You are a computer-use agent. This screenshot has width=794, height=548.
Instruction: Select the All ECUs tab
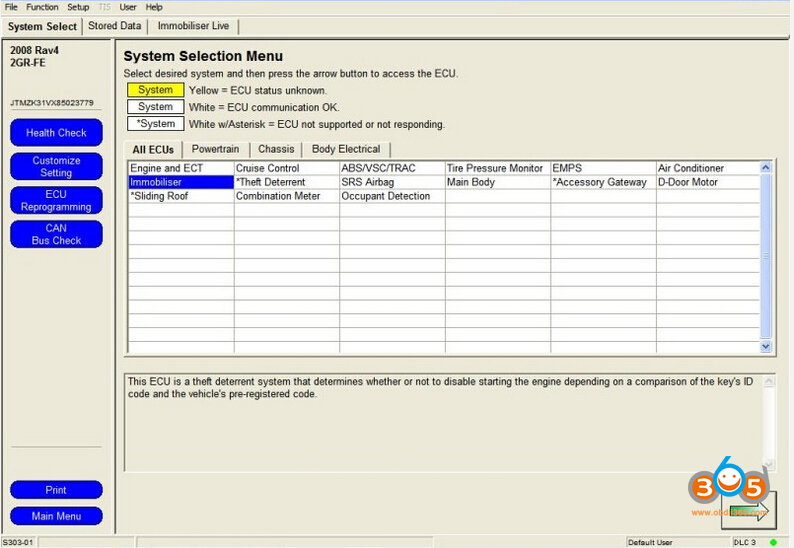(x=153, y=149)
